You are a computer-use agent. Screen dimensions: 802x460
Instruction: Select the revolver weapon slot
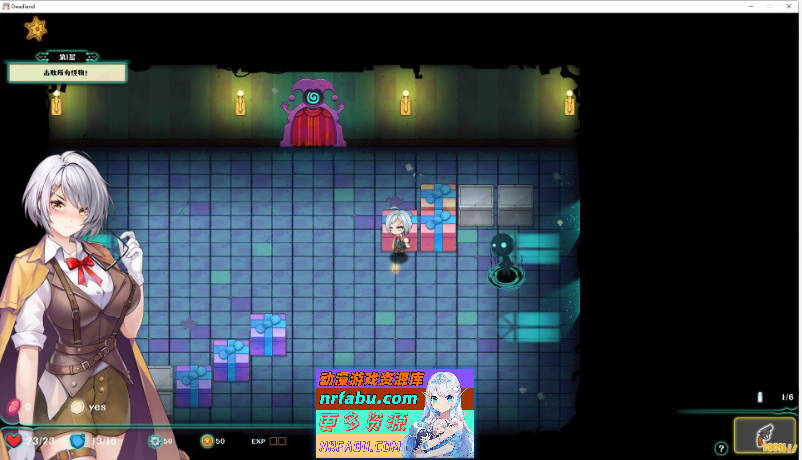[765, 436]
